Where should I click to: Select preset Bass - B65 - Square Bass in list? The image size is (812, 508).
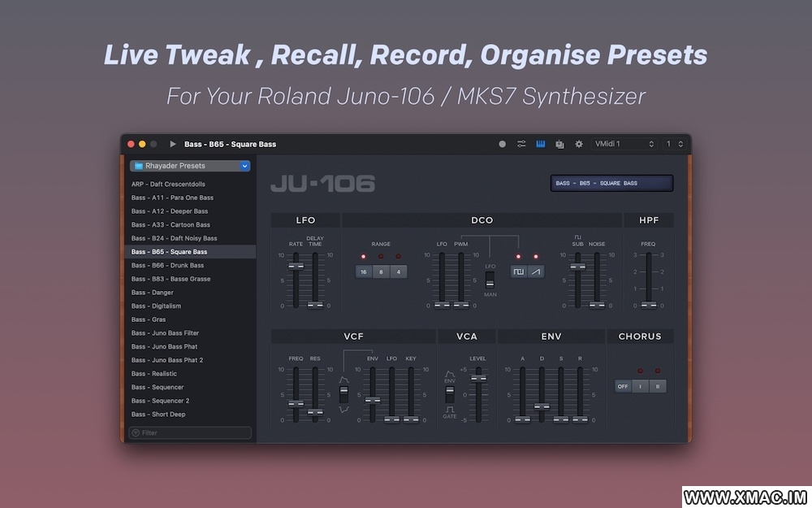click(x=190, y=252)
